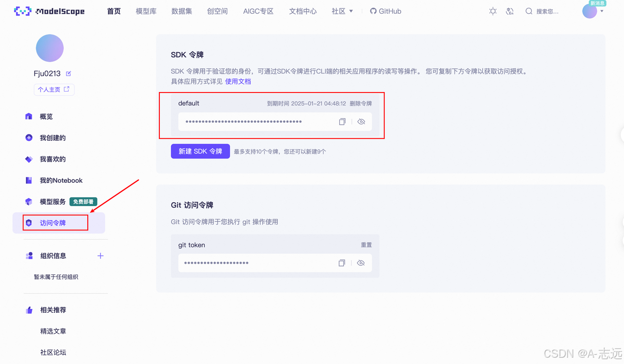This screenshot has height=364, width=624.
Task: Open the AIGC专区 menu item
Action: point(258,11)
